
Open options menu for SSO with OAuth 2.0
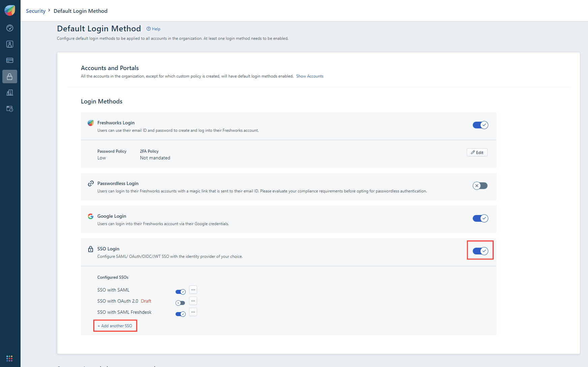tap(193, 301)
